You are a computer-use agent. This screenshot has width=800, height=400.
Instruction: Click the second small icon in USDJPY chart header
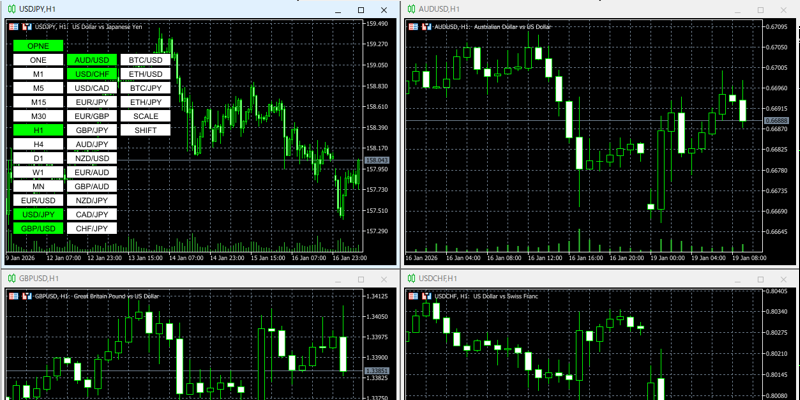coord(27,27)
